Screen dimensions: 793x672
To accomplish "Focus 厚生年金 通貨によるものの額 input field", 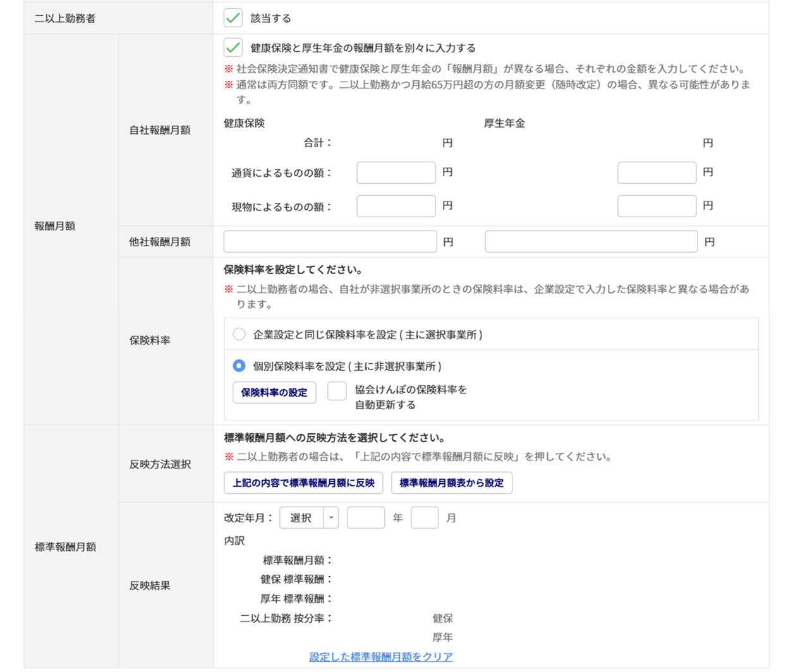I will 657,172.
